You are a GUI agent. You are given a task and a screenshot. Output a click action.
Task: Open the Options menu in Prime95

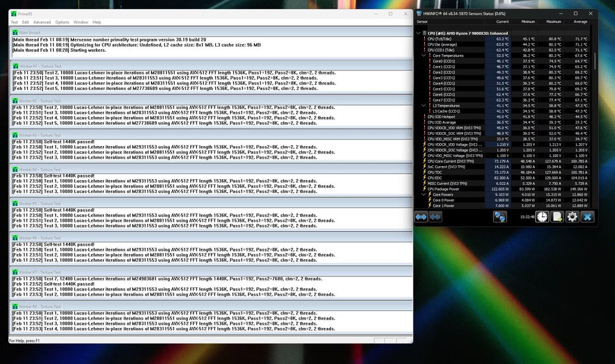click(62, 22)
